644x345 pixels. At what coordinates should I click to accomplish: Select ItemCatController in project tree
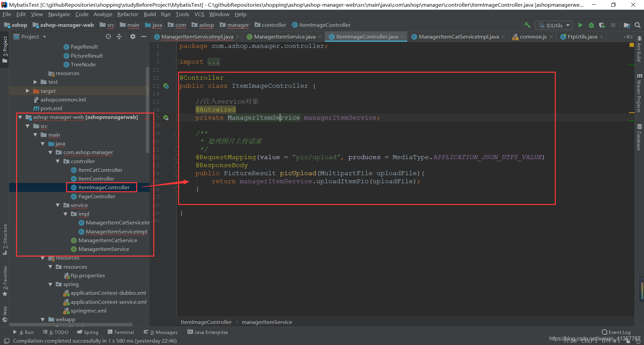coord(100,170)
